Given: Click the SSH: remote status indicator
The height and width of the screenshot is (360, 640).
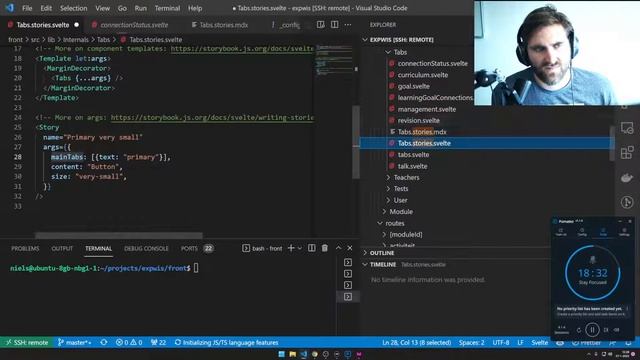Looking at the screenshot, I should pos(27,342).
